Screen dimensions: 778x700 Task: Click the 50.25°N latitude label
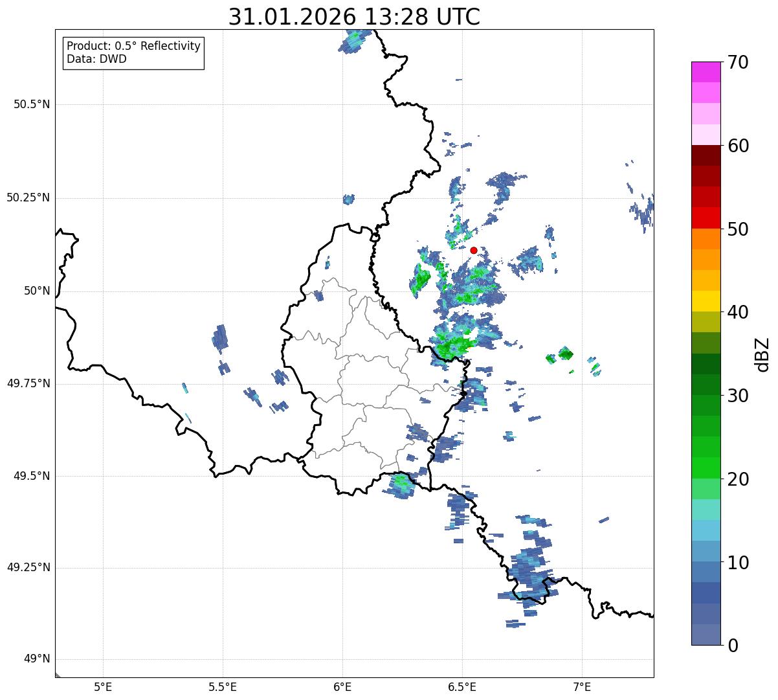(28, 198)
